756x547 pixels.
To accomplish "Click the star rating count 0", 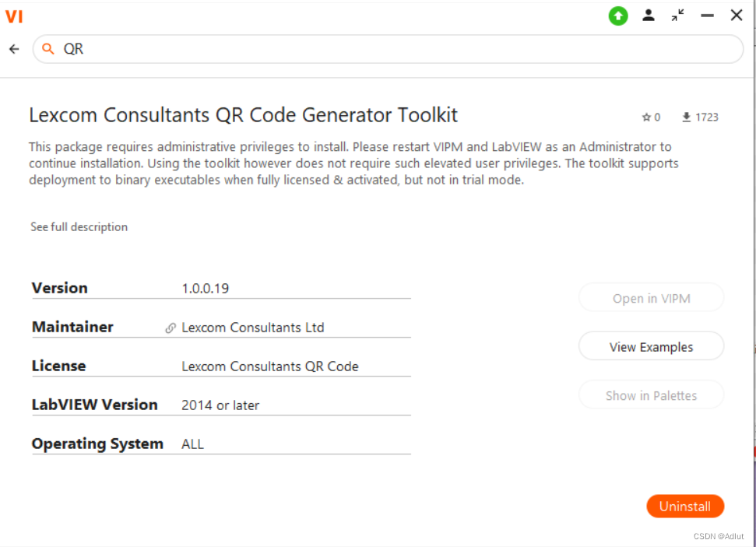I will (x=657, y=117).
